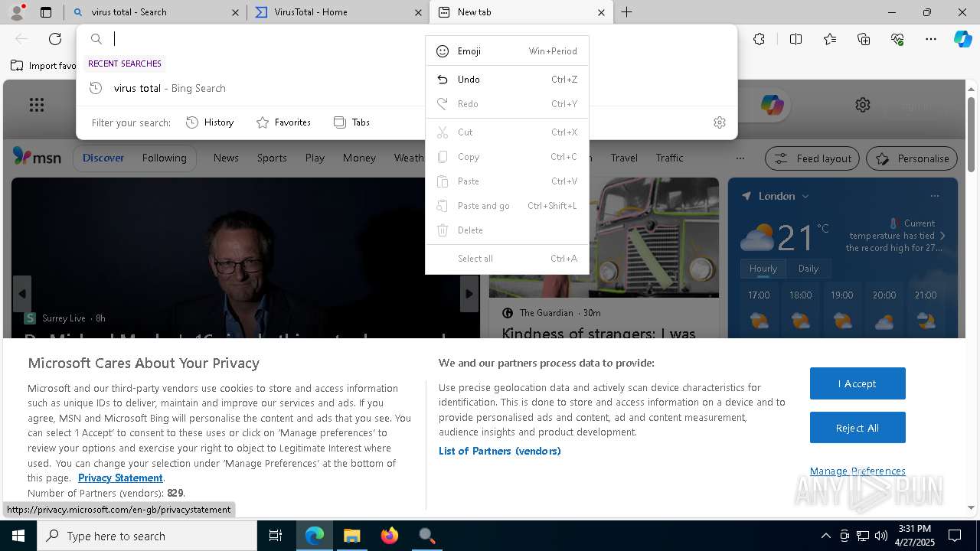Open Windows notification center icon

(x=955, y=536)
